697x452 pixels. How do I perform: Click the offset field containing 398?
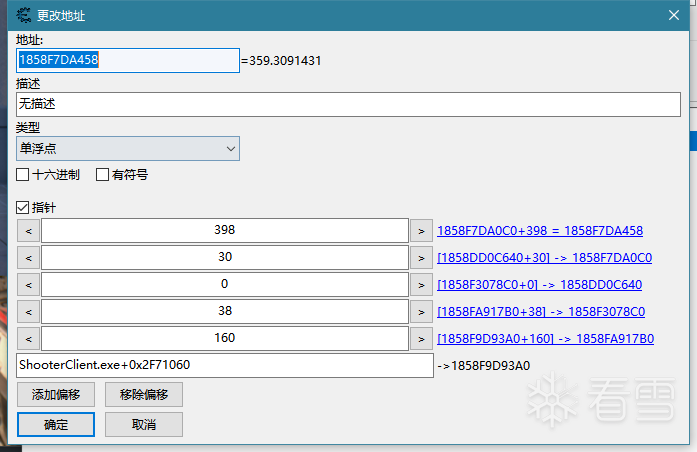(225, 230)
